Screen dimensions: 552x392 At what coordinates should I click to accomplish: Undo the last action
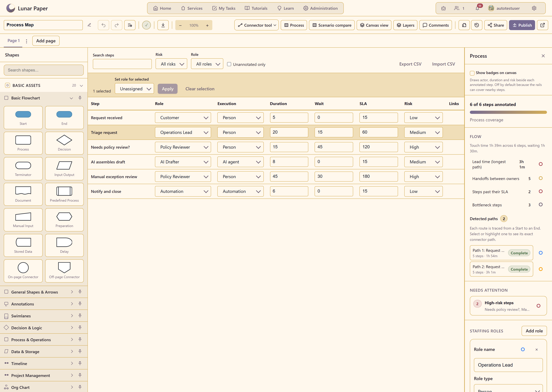[103, 25]
